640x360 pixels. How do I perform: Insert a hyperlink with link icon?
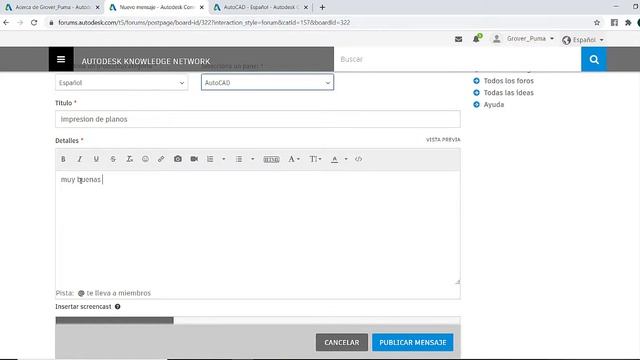[161, 159]
